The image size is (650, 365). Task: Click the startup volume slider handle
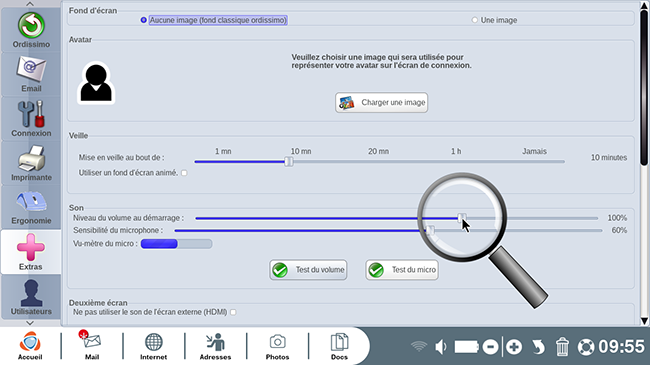pyautogui.click(x=461, y=218)
